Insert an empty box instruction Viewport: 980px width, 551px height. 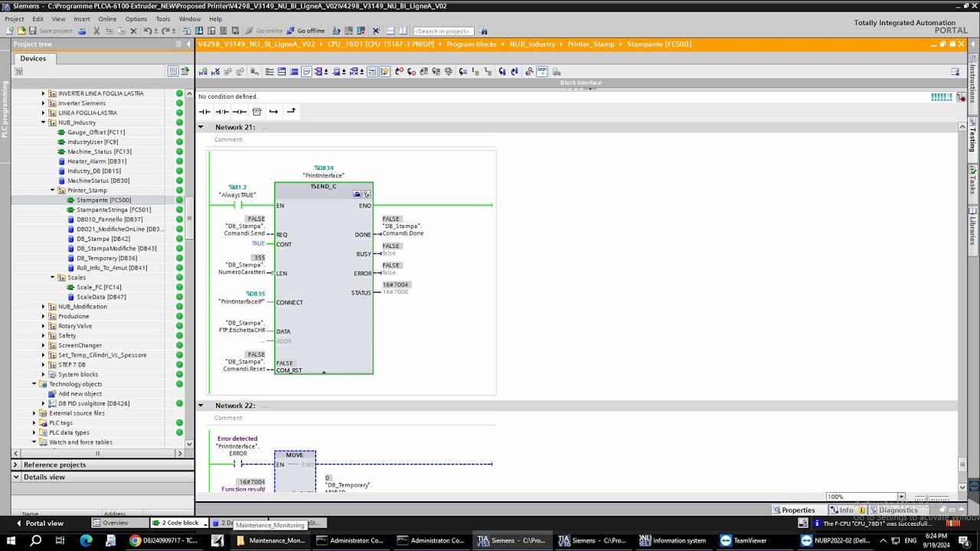(256, 112)
